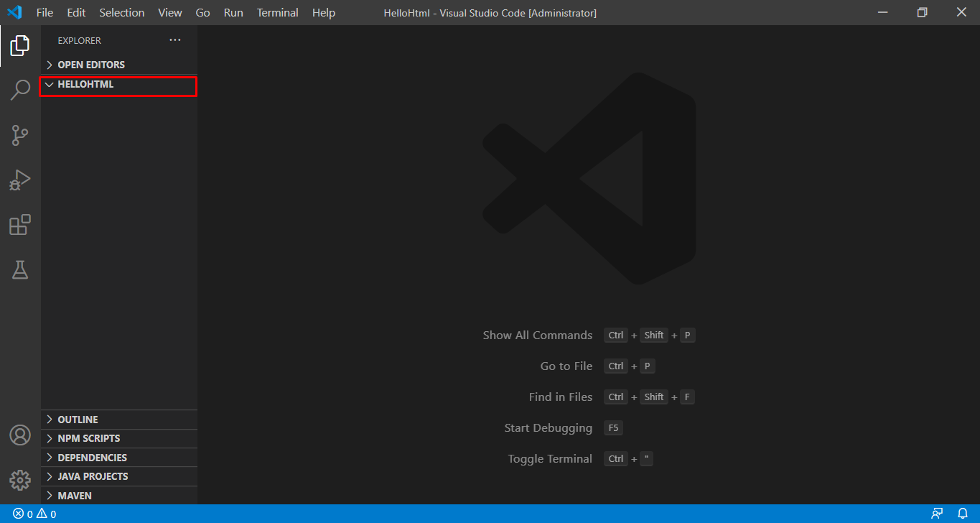Open the Run and Debug view
This screenshot has height=523, width=980.
point(20,180)
